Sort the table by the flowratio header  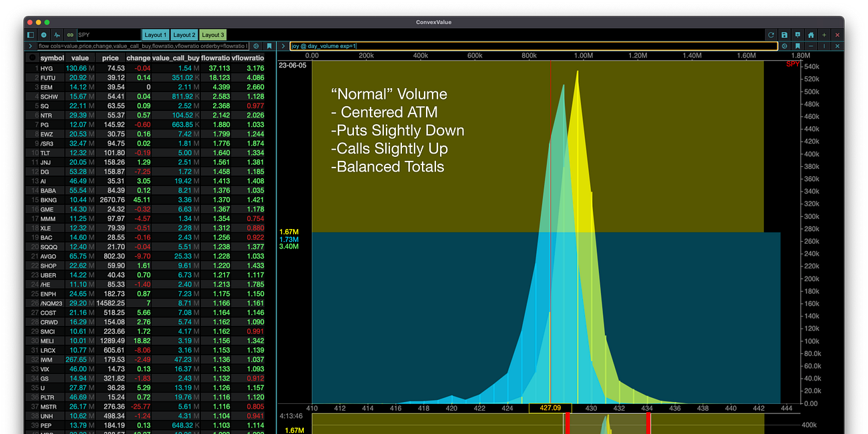(x=215, y=58)
